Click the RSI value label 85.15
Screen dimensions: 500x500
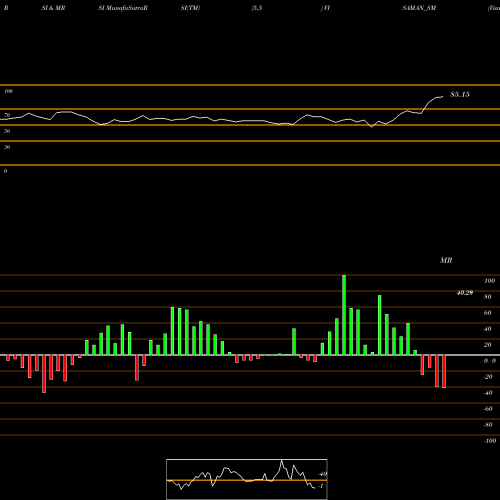pyautogui.click(x=460, y=94)
